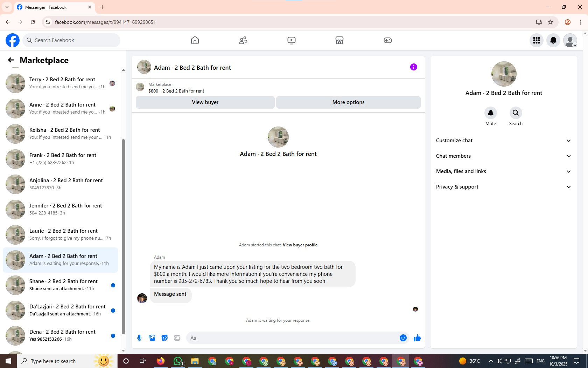
Task: Open the Gaming controller icon
Action: pyautogui.click(x=388, y=40)
